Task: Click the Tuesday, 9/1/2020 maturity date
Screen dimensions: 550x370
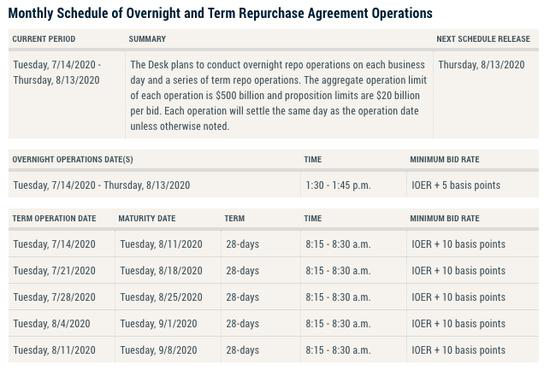Action: [159, 324]
